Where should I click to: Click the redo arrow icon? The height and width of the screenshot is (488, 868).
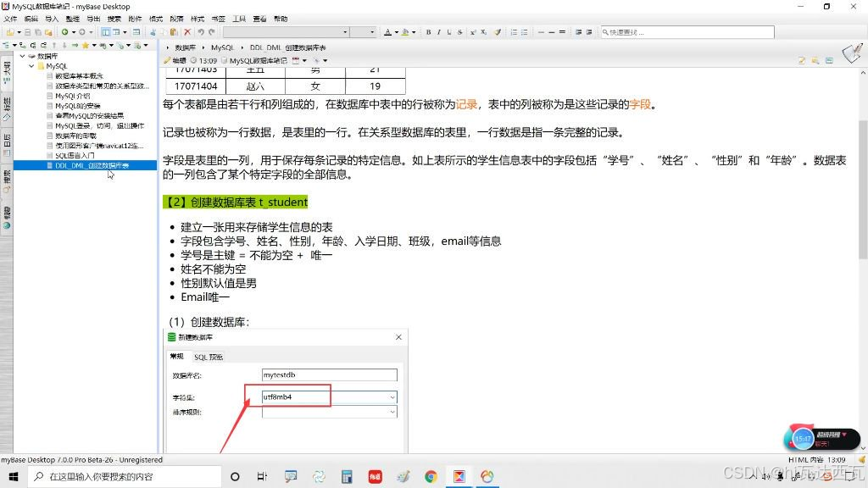click(x=211, y=32)
